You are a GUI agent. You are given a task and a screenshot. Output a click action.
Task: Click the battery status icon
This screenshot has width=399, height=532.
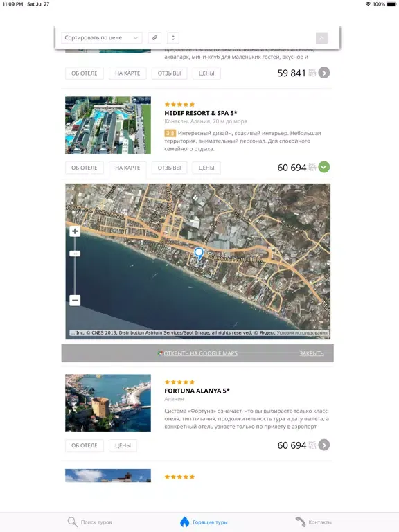pos(391,4)
